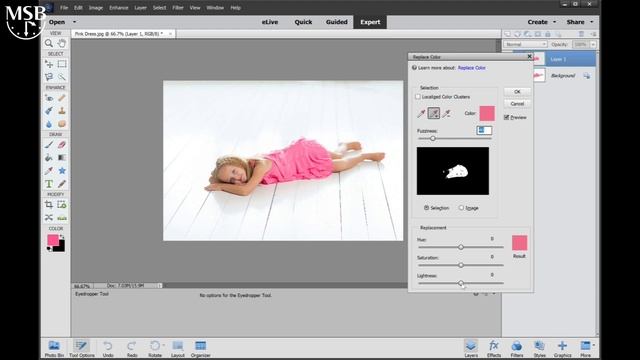Select the Move tool
This screenshot has height=360, width=640.
pos(49,64)
